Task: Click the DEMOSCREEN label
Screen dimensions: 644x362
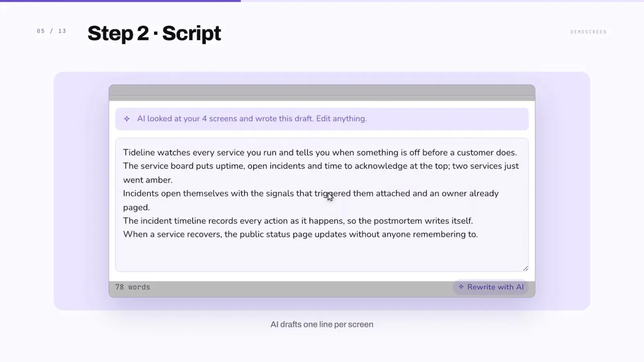Action: [588, 32]
